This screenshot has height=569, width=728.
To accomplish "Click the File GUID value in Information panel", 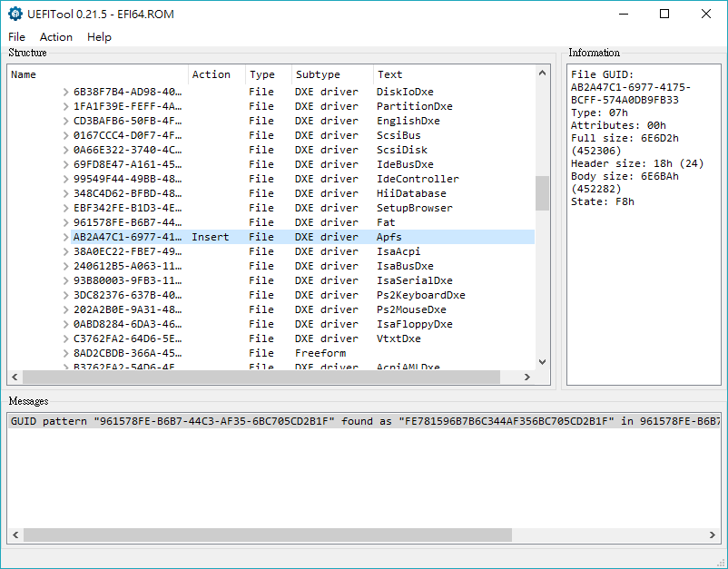I will pos(631,93).
